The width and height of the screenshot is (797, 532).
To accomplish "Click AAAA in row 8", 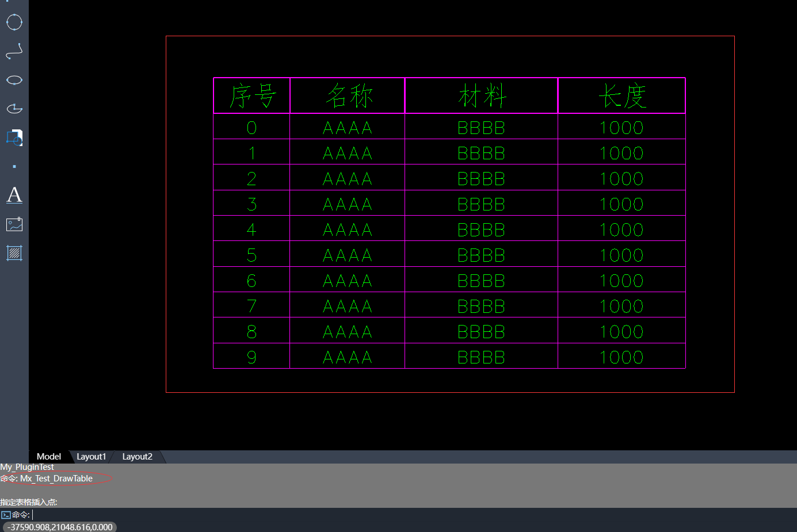I will (x=348, y=332).
